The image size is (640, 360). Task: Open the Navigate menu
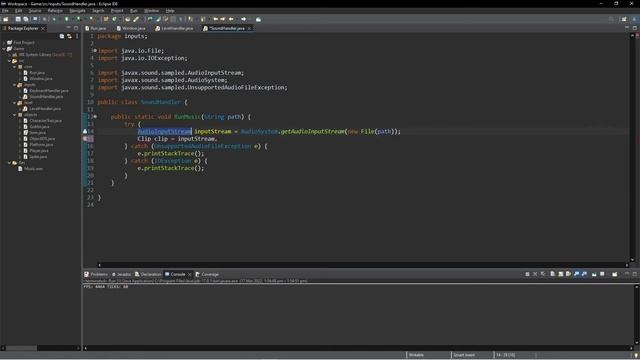point(77,11)
